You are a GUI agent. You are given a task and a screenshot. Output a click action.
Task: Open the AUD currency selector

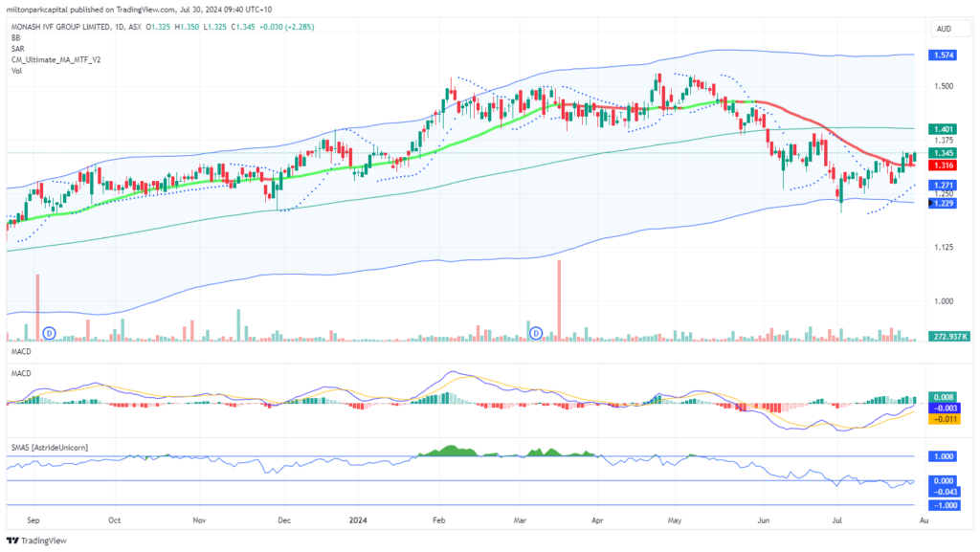[x=944, y=29]
